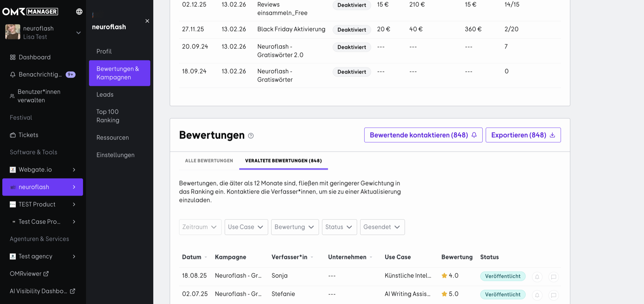Open the Use Case filter dropdown
The width and height of the screenshot is (644, 304).
tap(246, 227)
